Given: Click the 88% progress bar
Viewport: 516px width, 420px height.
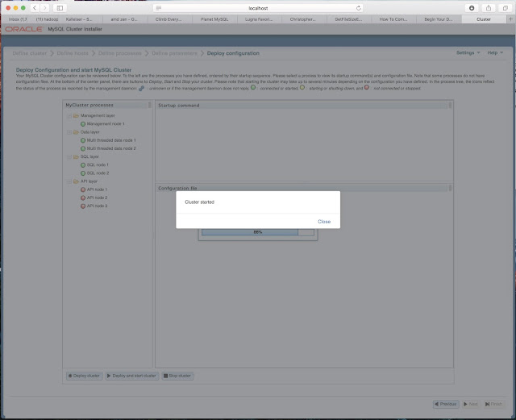Looking at the screenshot, I should (258, 232).
